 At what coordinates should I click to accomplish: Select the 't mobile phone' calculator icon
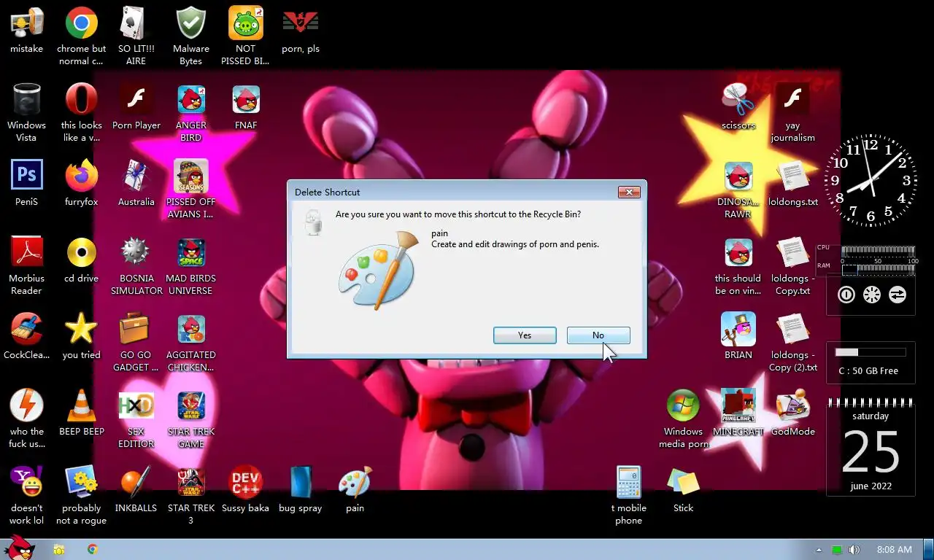point(629,495)
